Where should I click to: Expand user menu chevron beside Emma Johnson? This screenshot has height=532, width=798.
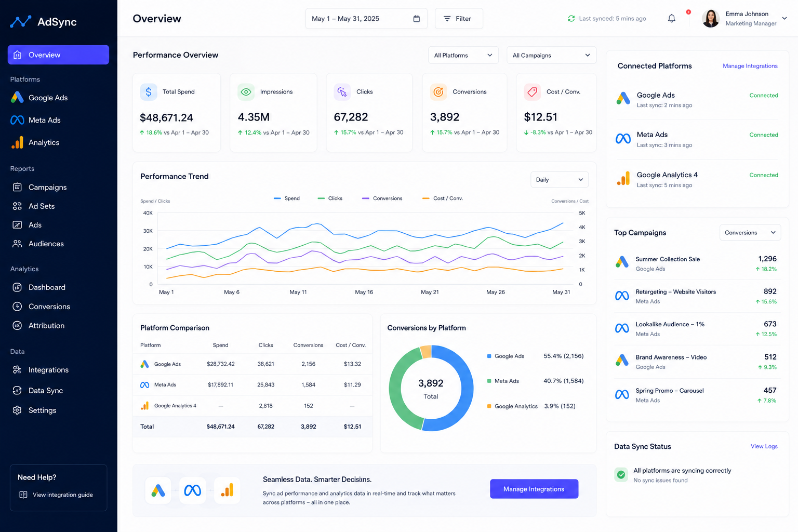[x=784, y=18]
